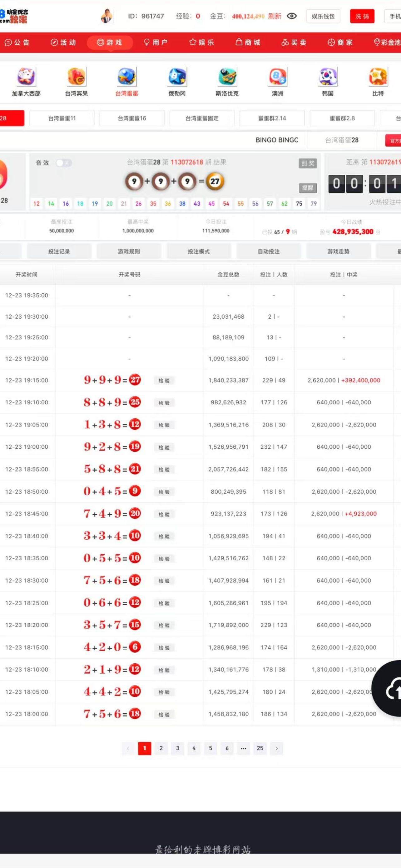Viewport: 401px width, 868px height.
Task: Open the 游戏走势 trend tab
Action: point(338,251)
